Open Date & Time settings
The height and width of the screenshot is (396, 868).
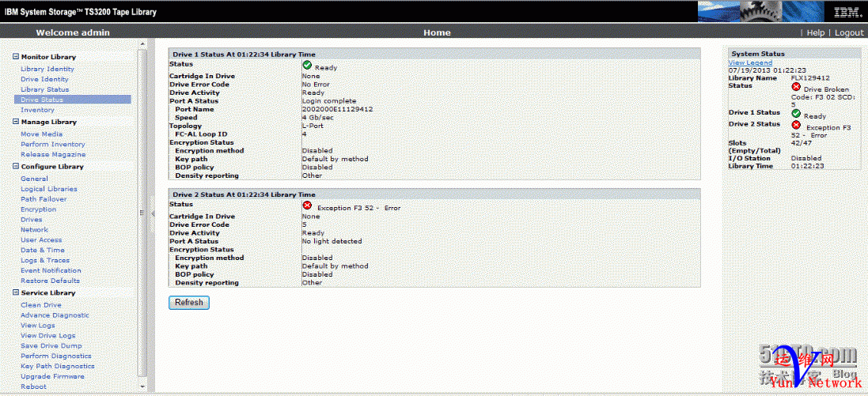pos(43,250)
